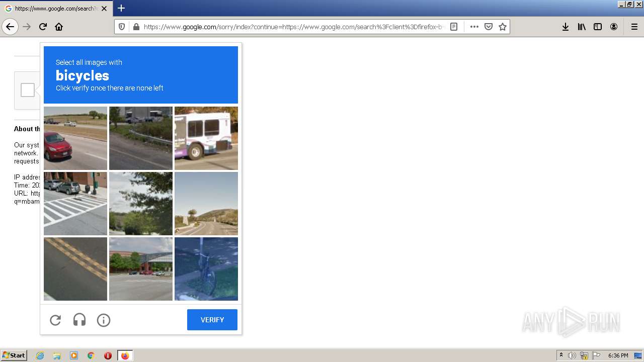
Task: Open a new tab with plus button
Action: coord(121,8)
